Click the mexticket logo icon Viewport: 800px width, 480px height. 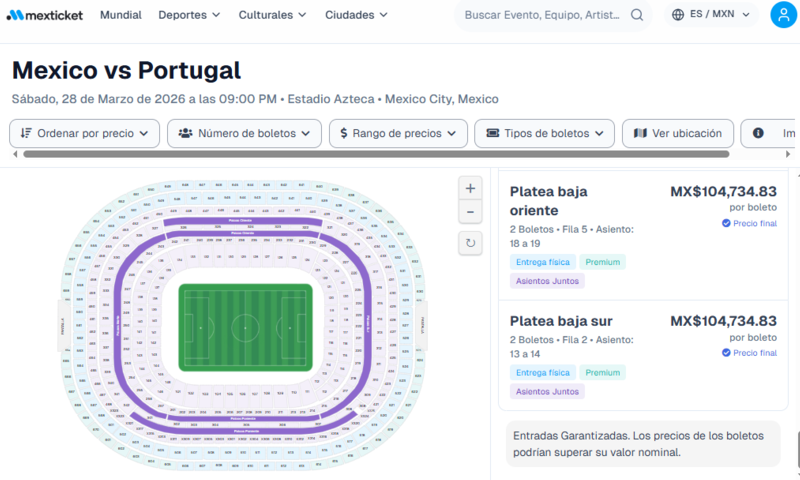[14, 15]
